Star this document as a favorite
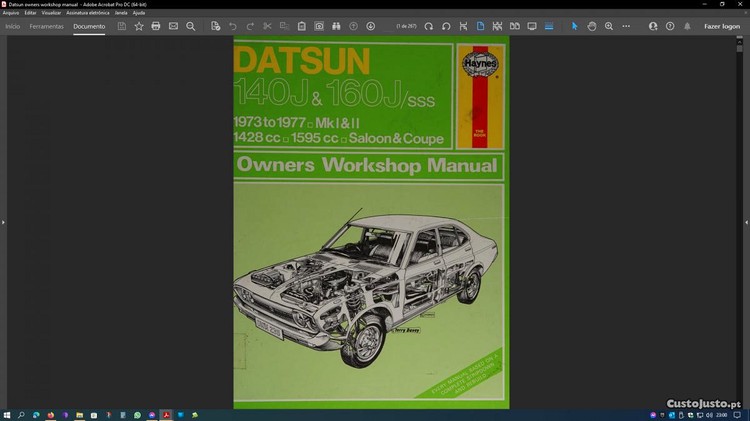This screenshot has width=750, height=421. [x=139, y=26]
